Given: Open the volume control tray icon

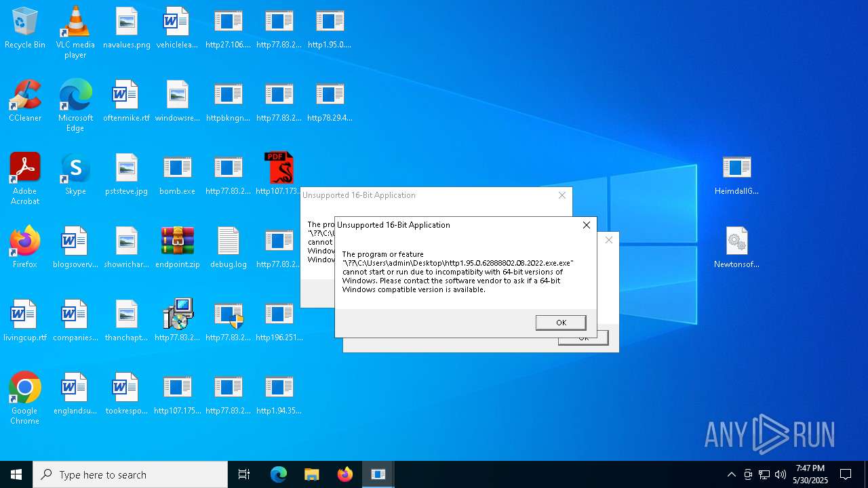Looking at the screenshot, I should pos(781,474).
